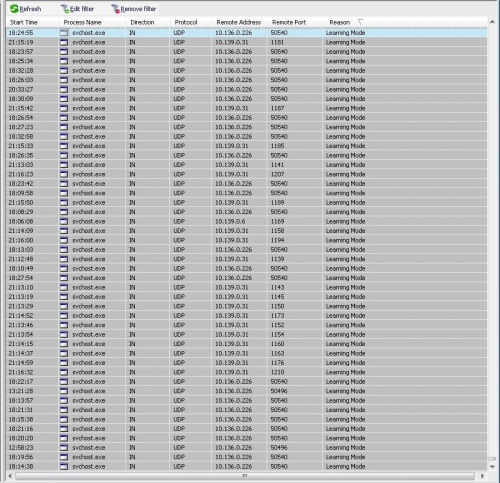Click vertical scrollbar up arrow
Screen dimensions: 500x483
(492, 22)
